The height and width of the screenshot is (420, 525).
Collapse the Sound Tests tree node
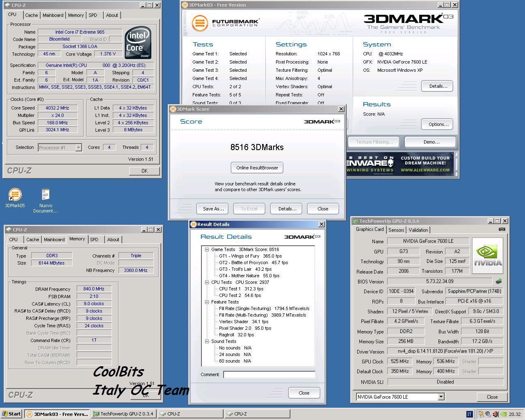207,341
